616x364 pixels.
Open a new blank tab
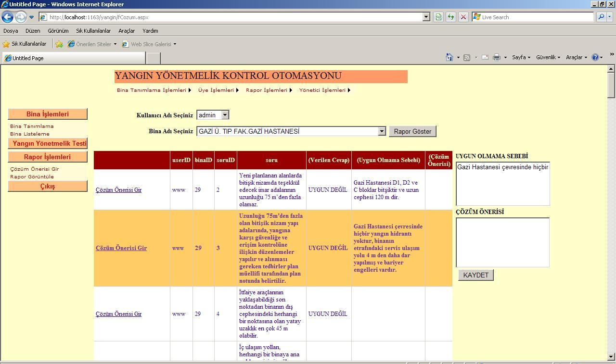(x=153, y=58)
